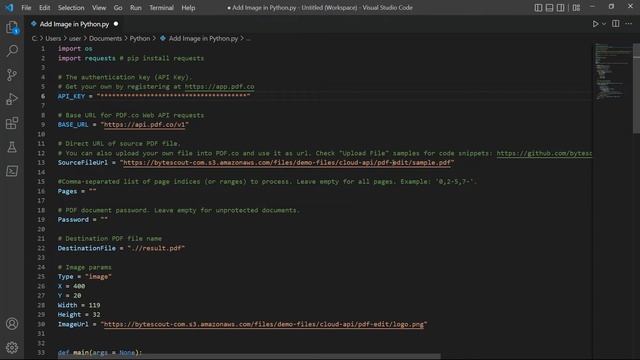Click line number 13 in gutter
Image resolution: width=640 pixels, height=360 pixels.
(x=41, y=162)
